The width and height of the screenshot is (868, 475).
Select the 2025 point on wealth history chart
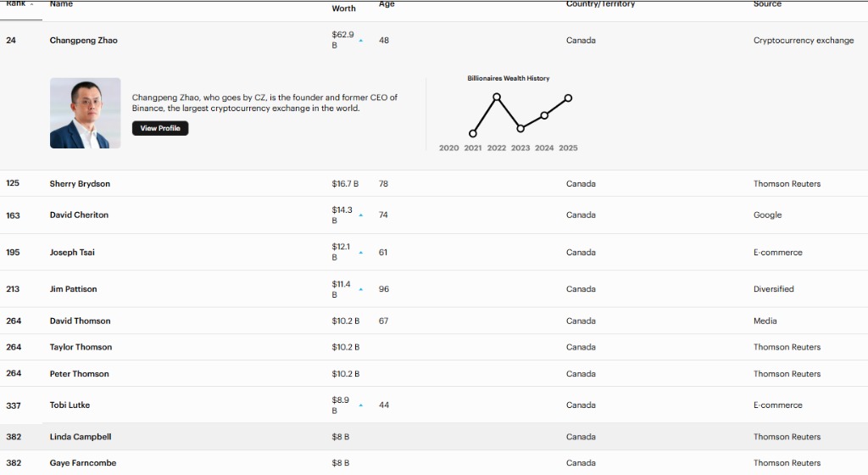click(x=568, y=98)
